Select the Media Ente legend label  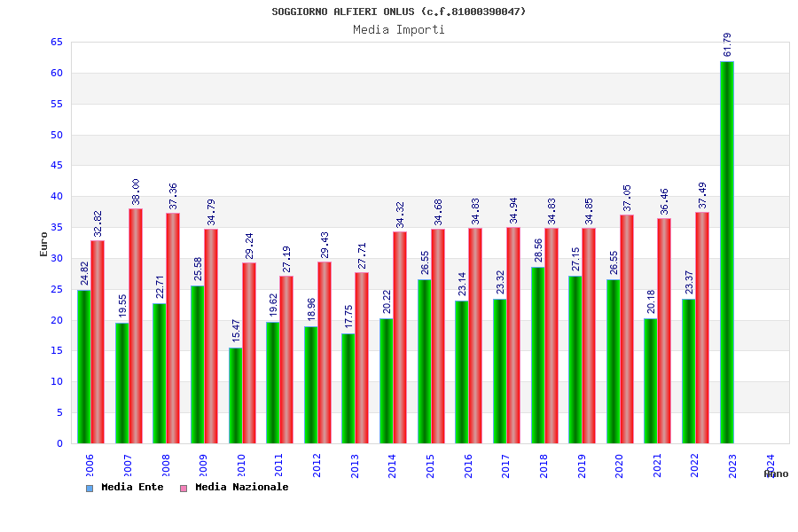(132, 487)
